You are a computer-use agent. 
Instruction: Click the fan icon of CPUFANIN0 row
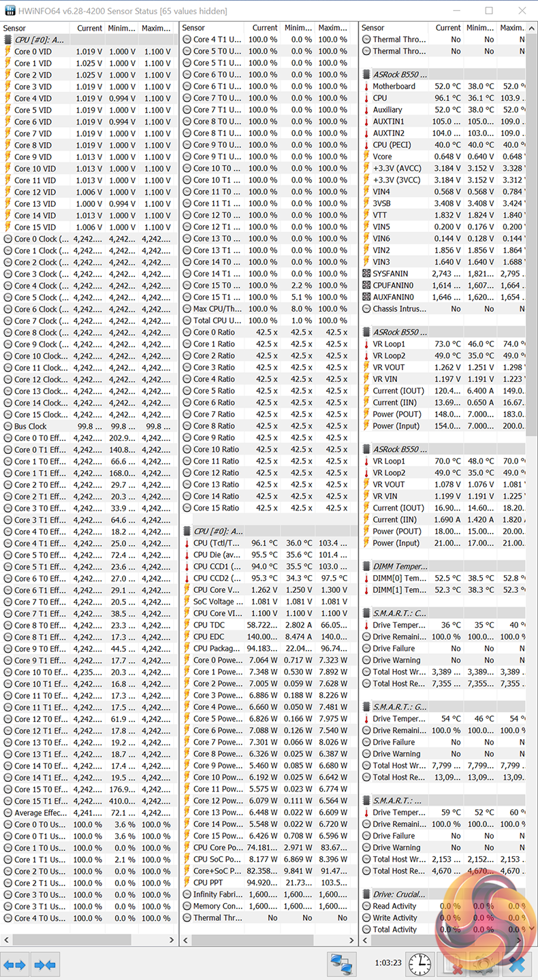[366, 286]
